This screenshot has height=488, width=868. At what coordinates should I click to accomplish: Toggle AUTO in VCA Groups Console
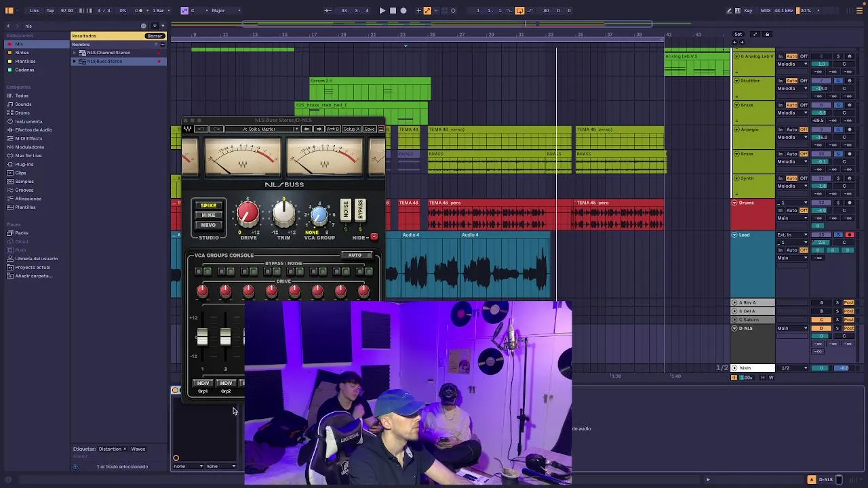[355, 256]
